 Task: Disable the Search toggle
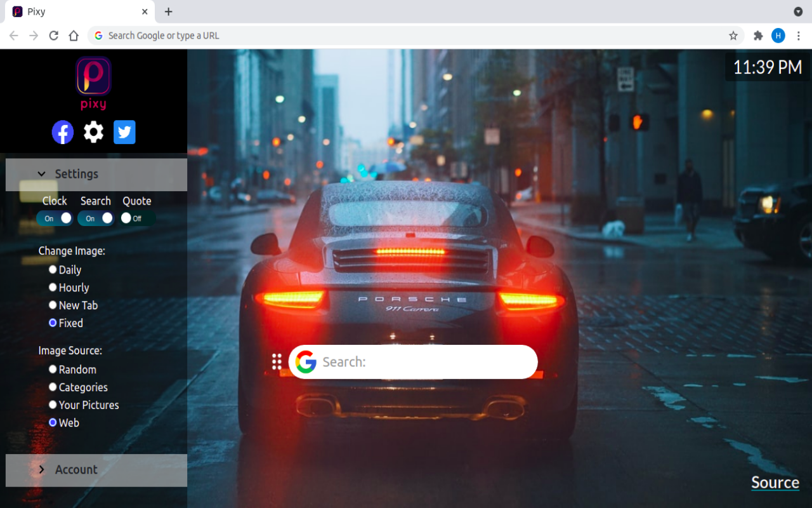pos(96,218)
